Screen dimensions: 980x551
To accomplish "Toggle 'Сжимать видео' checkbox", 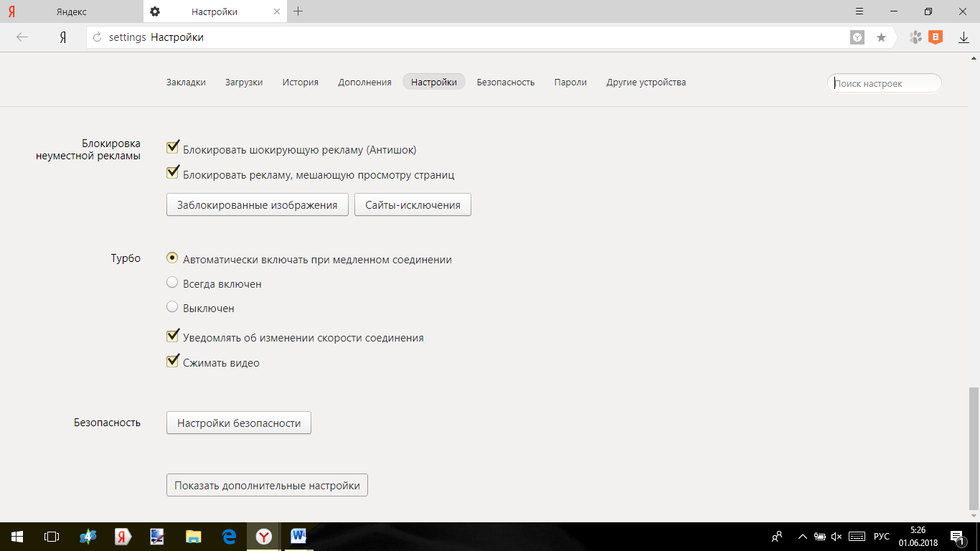I will pyautogui.click(x=172, y=361).
